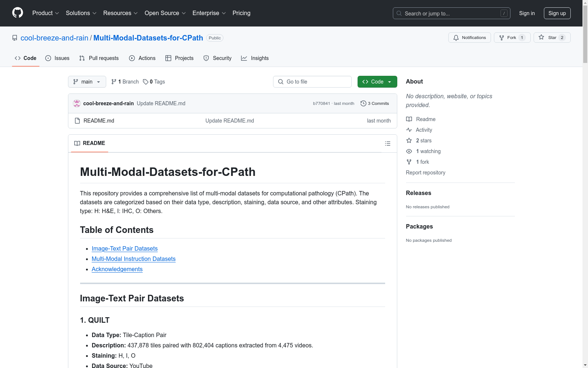Click the Actions play icon
Image resolution: width=588 pixels, height=368 pixels.
pyautogui.click(x=132, y=58)
